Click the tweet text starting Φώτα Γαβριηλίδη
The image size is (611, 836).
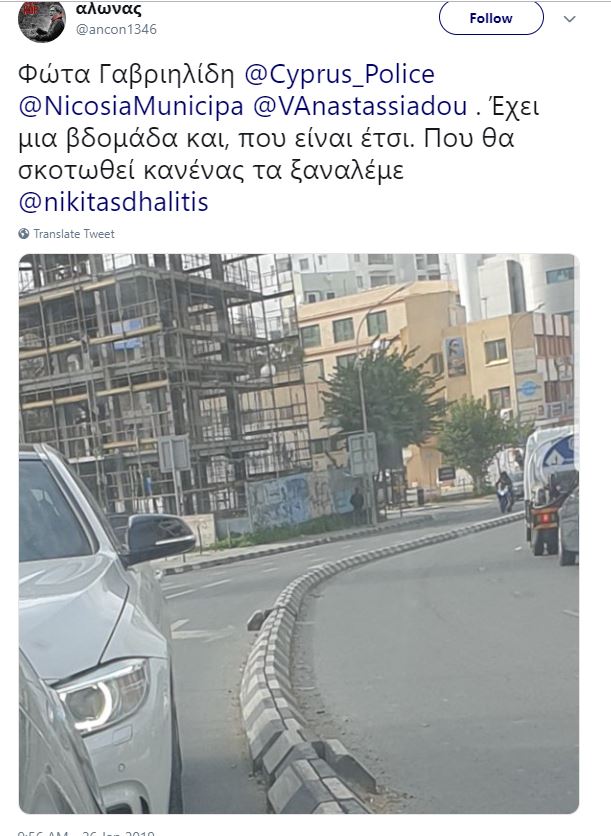(279, 138)
